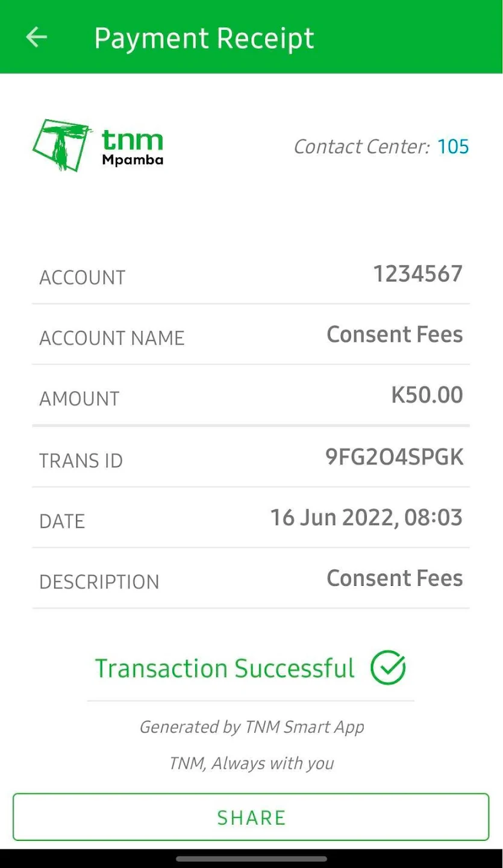
Task: Tap the back arrow icon
Action: coord(36,37)
